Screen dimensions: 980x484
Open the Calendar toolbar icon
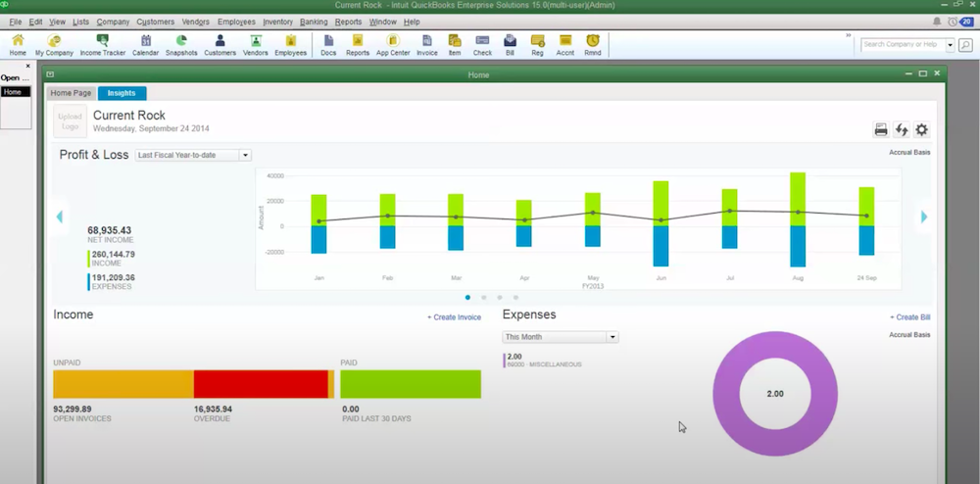click(146, 45)
